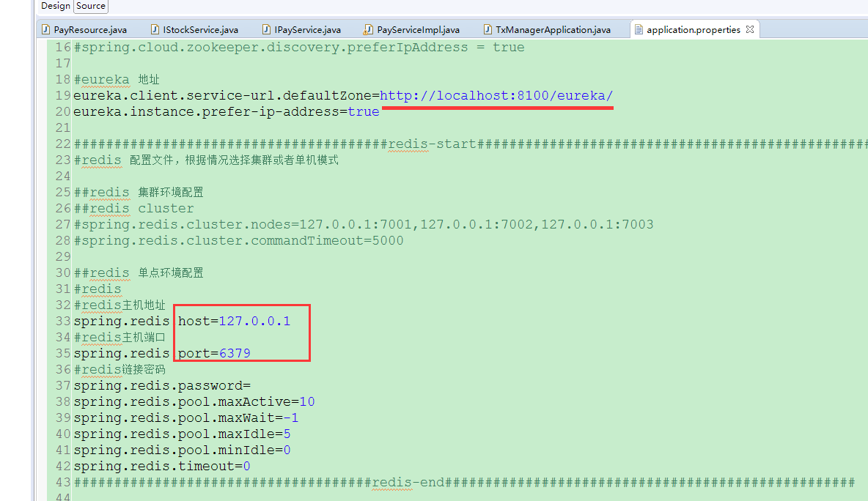
Task: Click the maxIdle value 5
Action: [x=287, y=434]
